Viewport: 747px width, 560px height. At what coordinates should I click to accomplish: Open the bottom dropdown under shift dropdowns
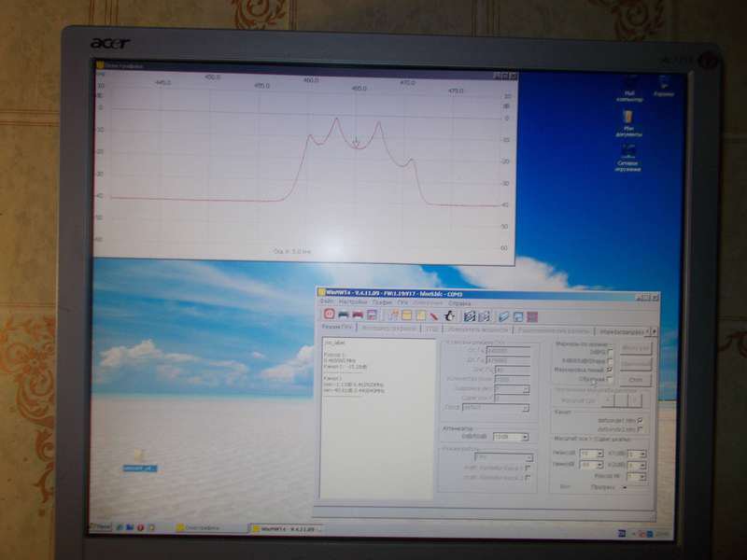tap(637, 476)
